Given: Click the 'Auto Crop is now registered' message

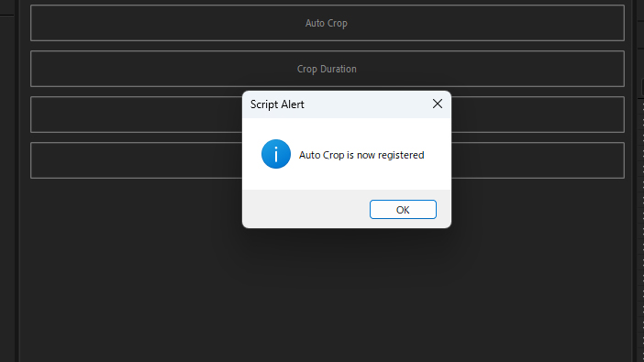Looking at the screenshot, I should coord(361,155).
